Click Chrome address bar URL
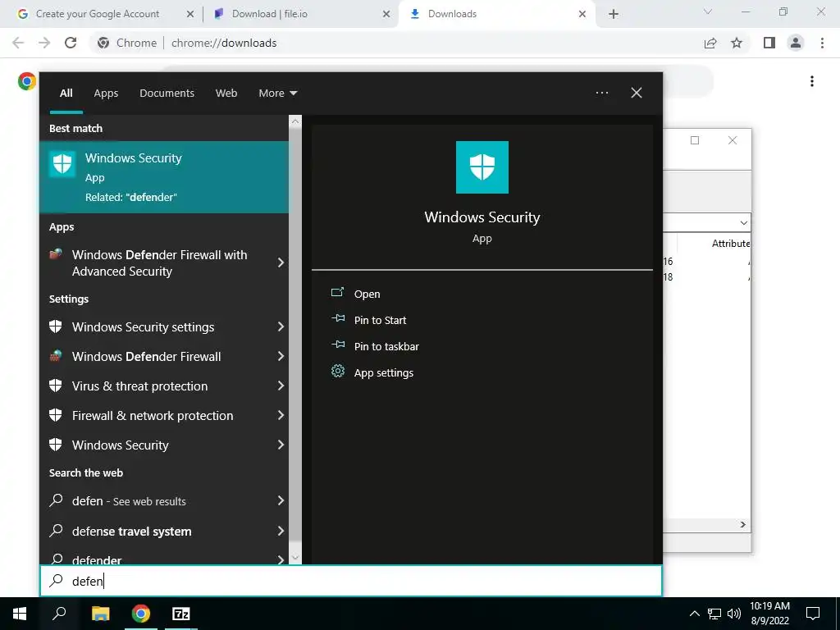The image size is (840, 630). click(224, 43)
